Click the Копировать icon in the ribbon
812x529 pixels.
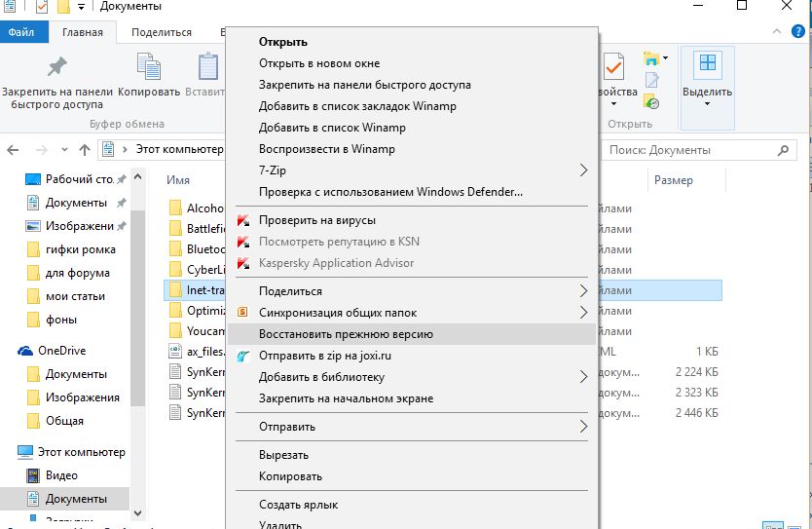tap(149, 67)
